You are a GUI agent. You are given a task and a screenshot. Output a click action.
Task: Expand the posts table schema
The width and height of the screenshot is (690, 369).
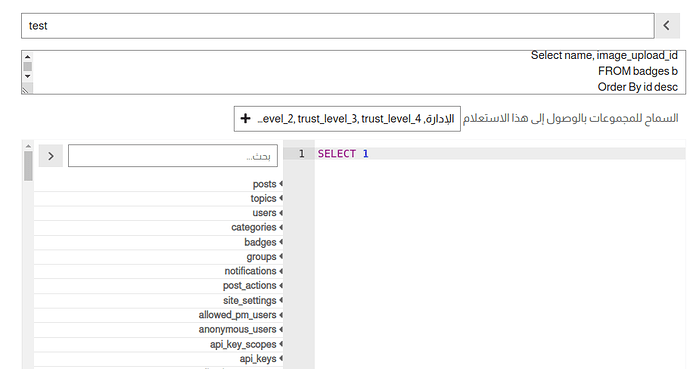tap(158, 184)
